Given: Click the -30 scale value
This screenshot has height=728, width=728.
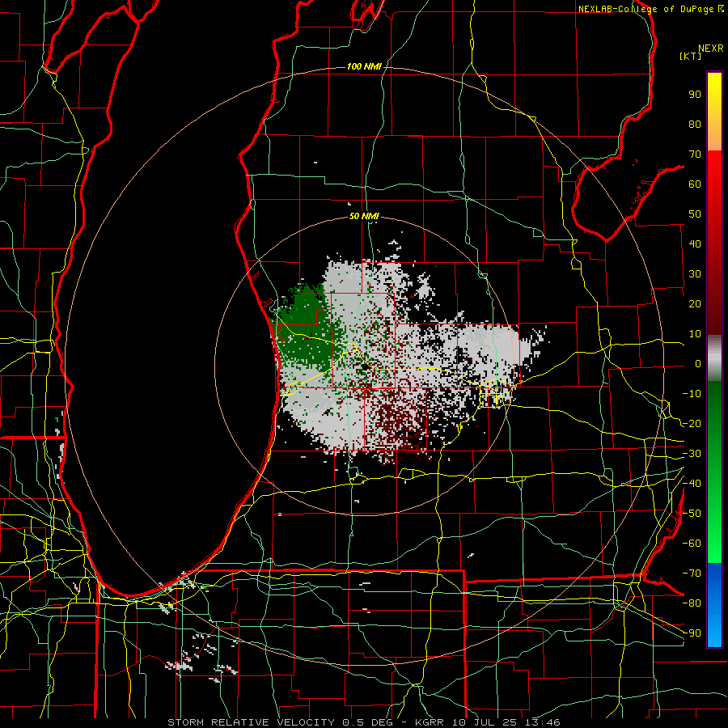Looking at the screenshot, I should [x=692, y=454].
